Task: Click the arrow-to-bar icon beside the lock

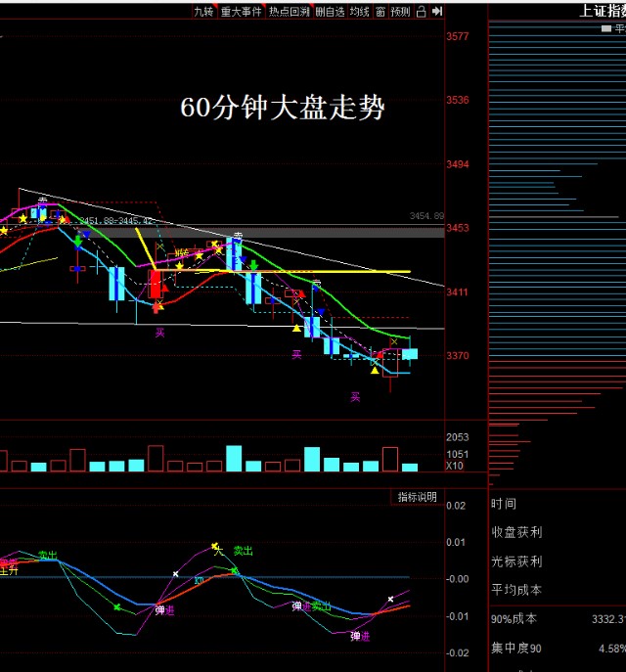Action: pos(436,12)
